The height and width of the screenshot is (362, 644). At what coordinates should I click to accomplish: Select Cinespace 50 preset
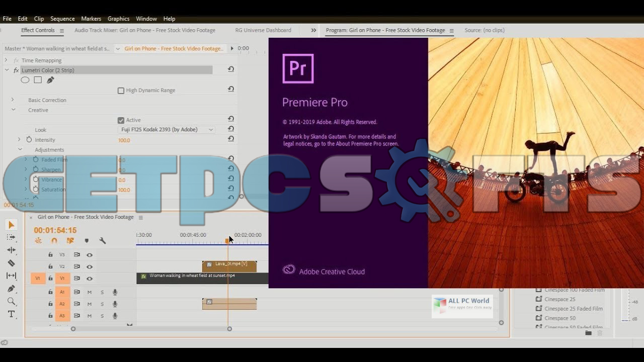pos(559,318)
